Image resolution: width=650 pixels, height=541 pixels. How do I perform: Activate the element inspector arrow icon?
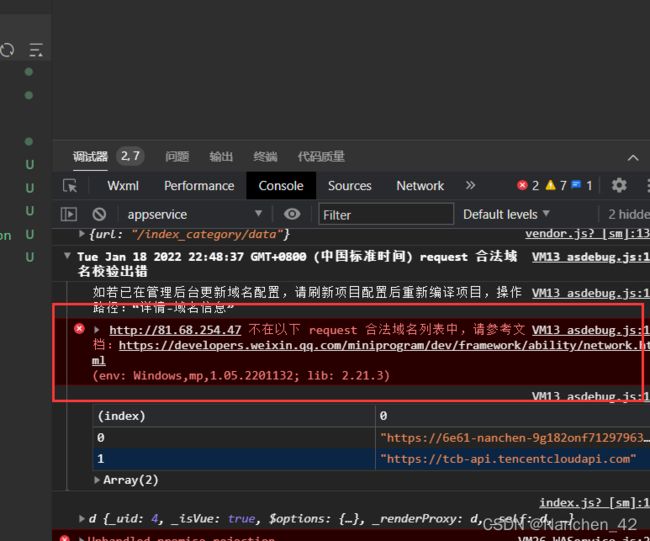pos(70,186)
